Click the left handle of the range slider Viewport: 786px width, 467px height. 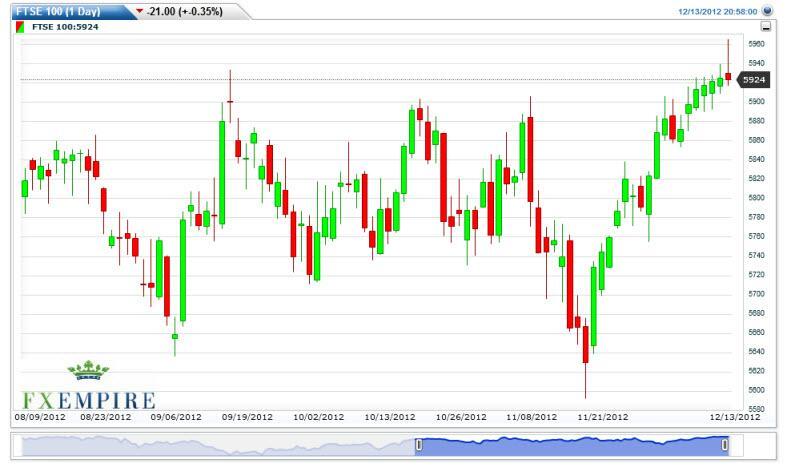pyautogui.click(x=419, y=444)
